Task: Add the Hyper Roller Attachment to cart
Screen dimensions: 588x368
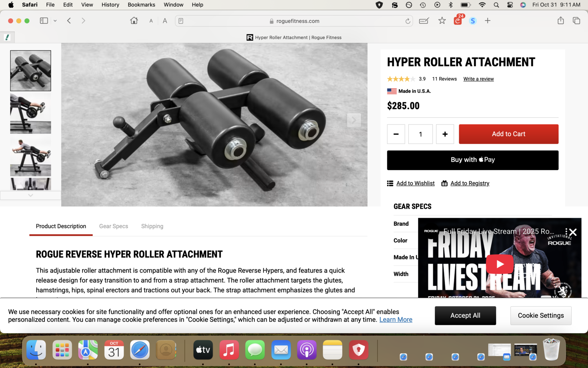Action: point(508,134)
